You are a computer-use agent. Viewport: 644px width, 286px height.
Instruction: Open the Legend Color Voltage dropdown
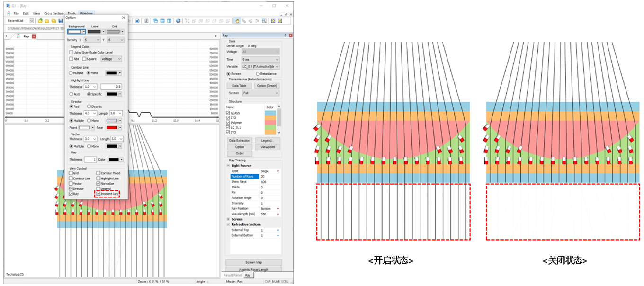pyautogui.click(x=111, y=59)
